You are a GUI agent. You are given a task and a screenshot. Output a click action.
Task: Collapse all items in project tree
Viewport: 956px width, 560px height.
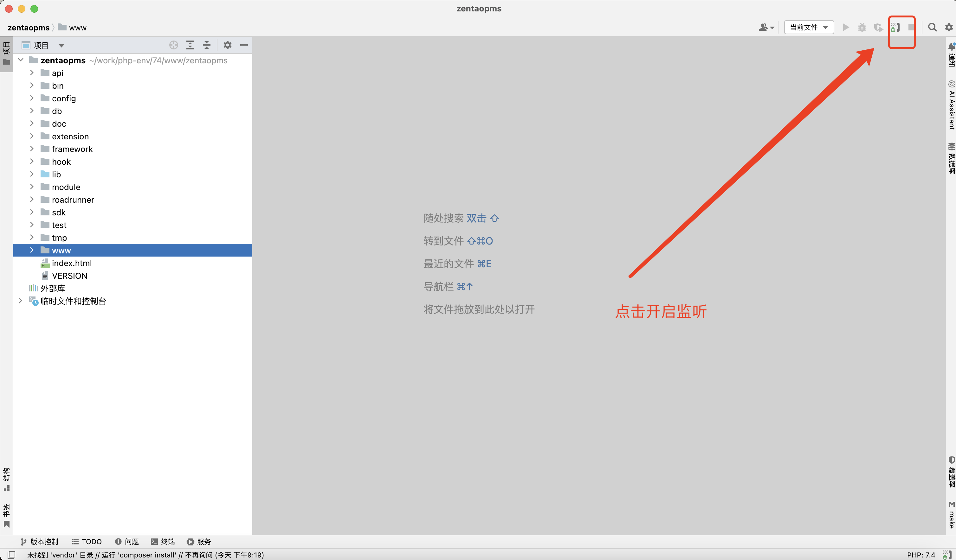207,45
